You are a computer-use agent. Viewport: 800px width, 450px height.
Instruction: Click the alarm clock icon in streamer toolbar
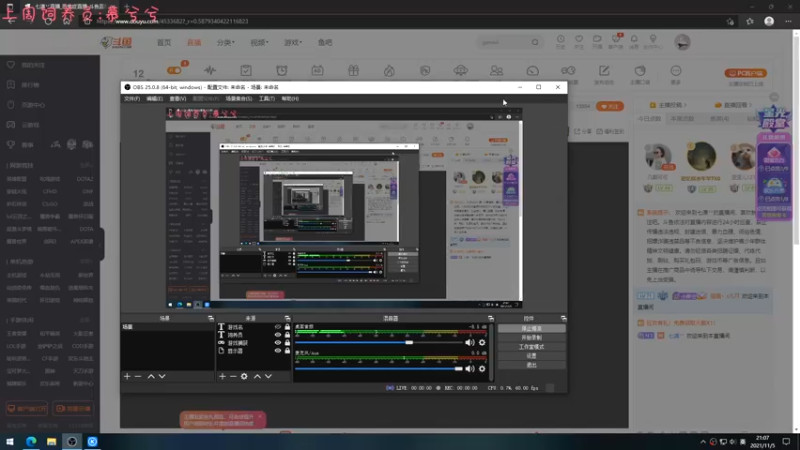point(282,71)
